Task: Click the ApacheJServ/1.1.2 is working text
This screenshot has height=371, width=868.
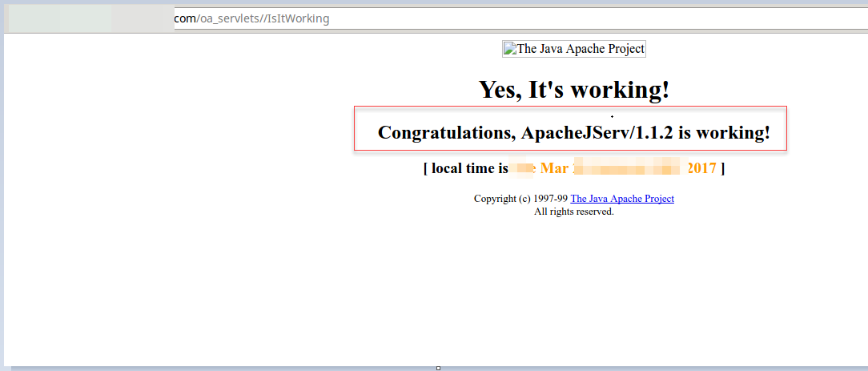Action: point(573,133)
